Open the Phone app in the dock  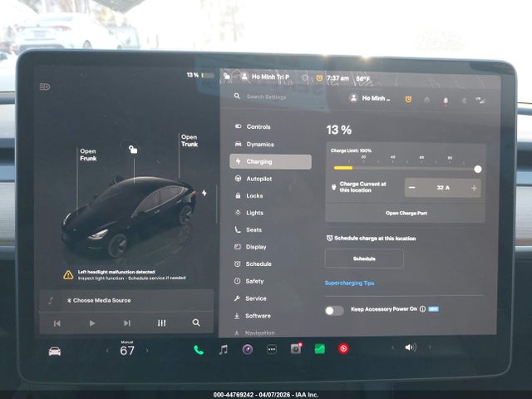click(x=199, y=350)
